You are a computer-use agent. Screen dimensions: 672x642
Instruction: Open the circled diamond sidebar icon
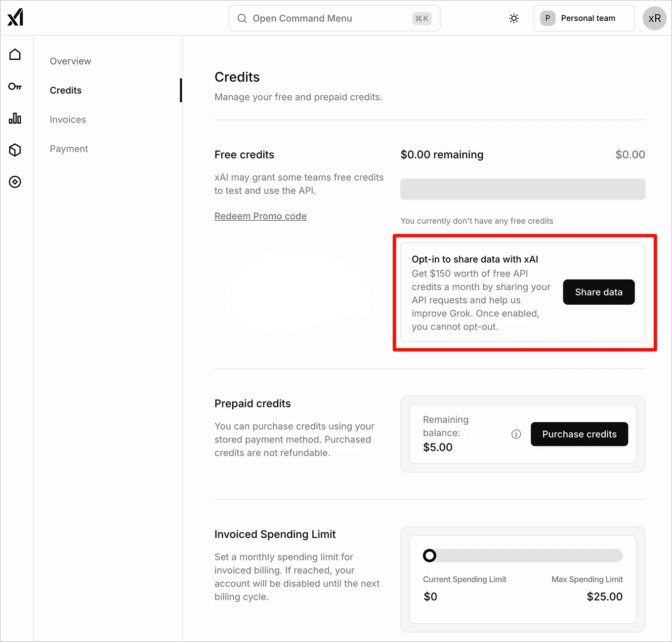(15, 182)
